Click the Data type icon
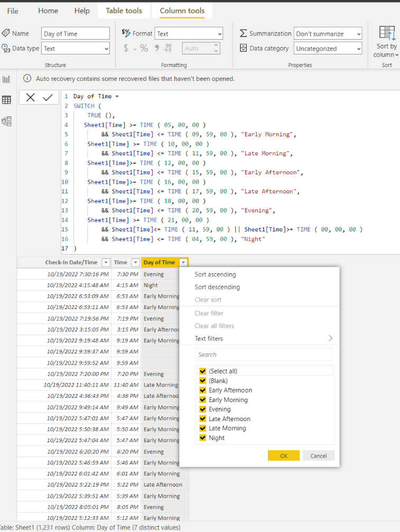 [6, 48]
